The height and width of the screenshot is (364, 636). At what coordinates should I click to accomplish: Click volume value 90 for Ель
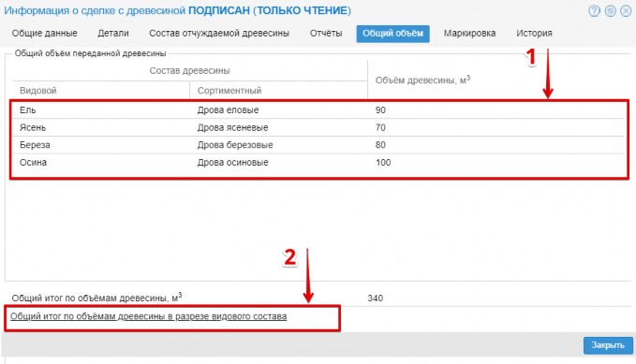(x=380, y=109)
